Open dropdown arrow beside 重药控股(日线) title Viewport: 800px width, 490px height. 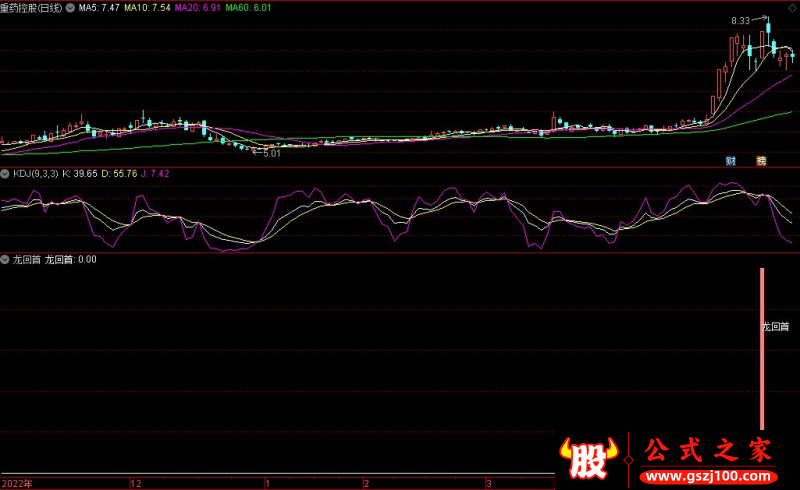[69, 7]
